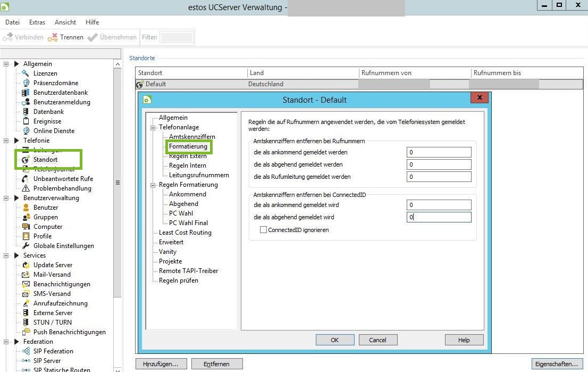
Task: Click the Profile icon in tree
Action: coord(26,236)
